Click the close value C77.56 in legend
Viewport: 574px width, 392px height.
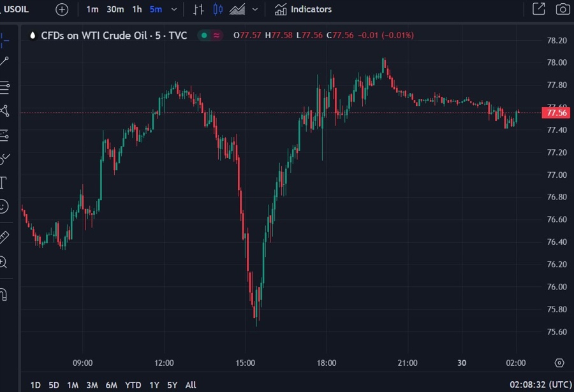tap(340, 36)
